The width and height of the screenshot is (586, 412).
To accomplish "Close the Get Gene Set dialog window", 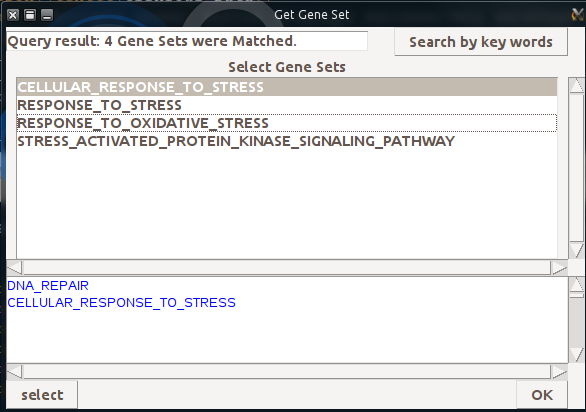I will 13,15.
